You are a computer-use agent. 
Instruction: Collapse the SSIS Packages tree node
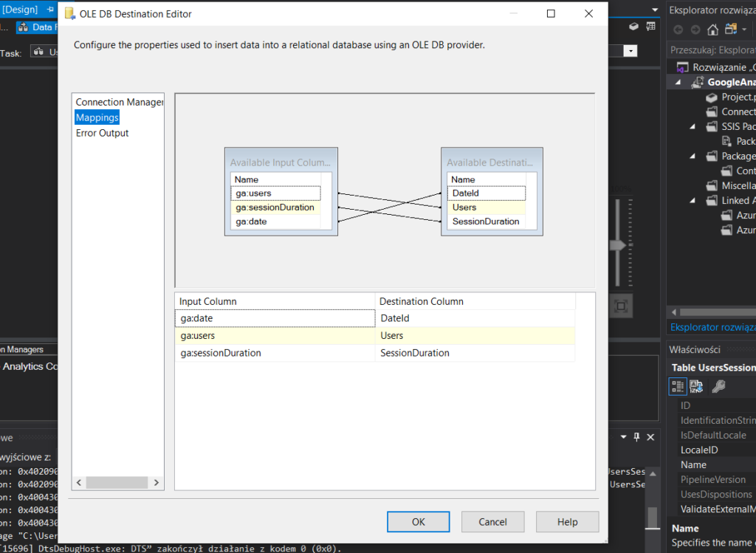(693, 127)
